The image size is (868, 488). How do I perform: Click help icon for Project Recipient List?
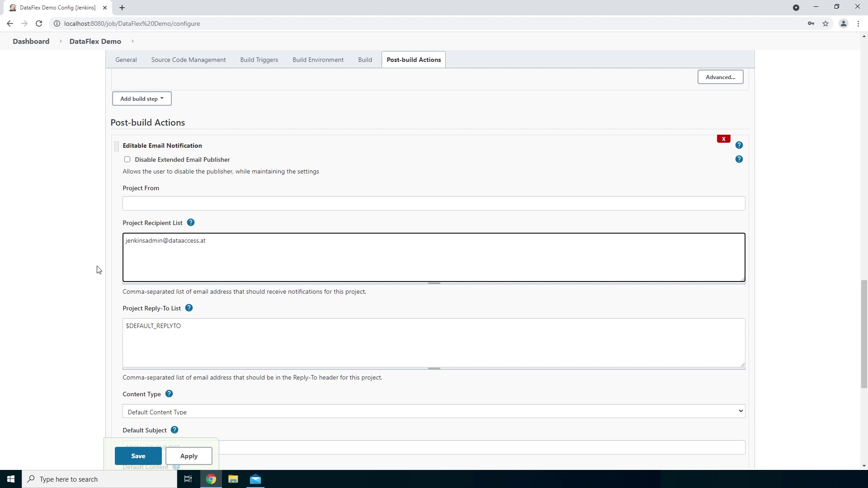pos(191,223)
